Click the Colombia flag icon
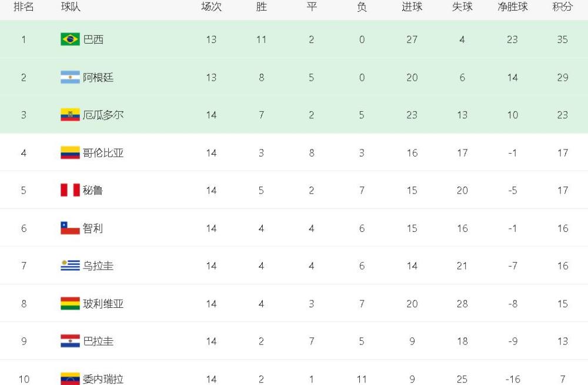This screenshot has height=385, width=588. pyautogui.click(x=70, y=152)
